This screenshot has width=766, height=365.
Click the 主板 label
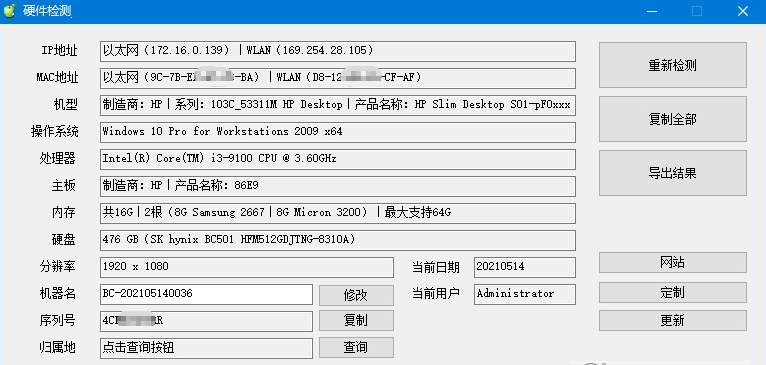click(64, 186)
